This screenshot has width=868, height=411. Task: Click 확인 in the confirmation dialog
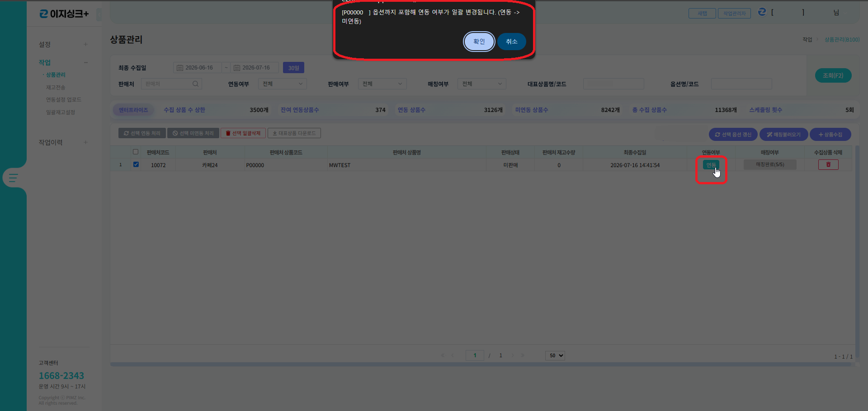click(x=479, y=42)
